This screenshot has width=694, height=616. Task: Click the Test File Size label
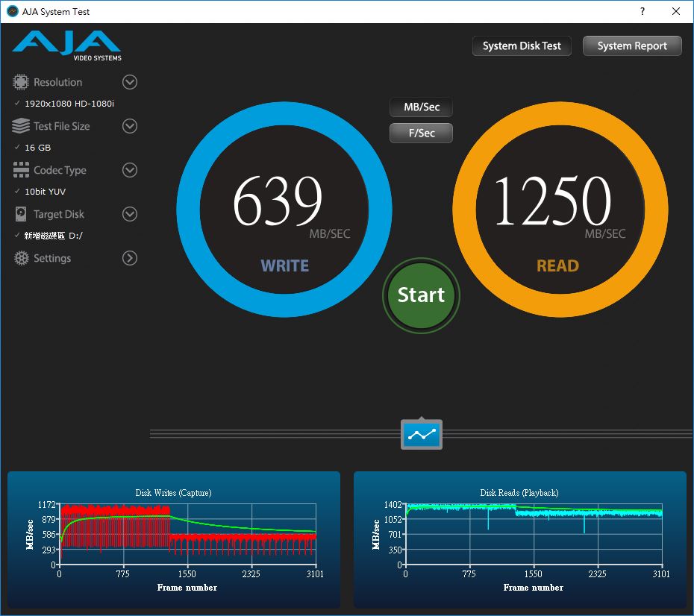[61, 127]
